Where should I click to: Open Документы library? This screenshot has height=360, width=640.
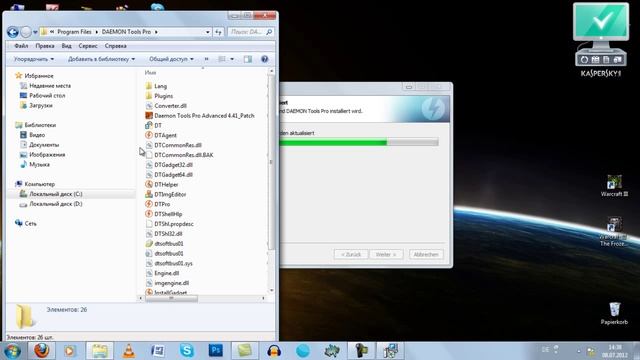pos(44,145)
